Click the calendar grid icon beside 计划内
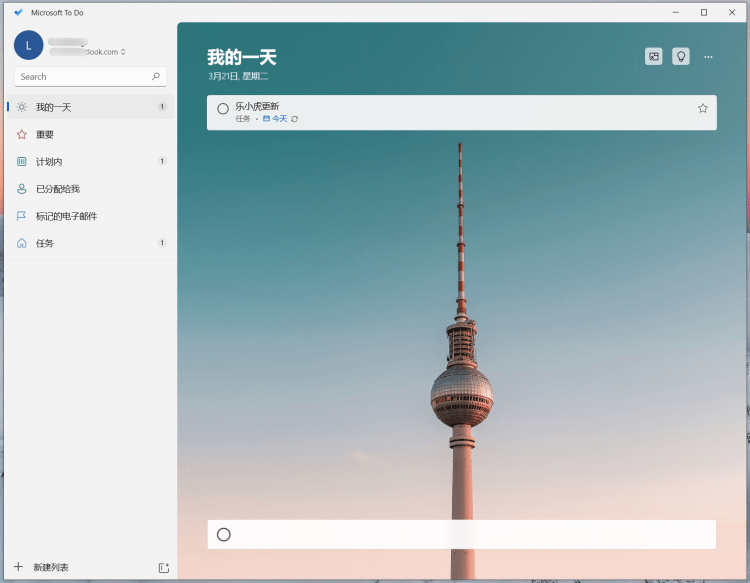This screenshot has width=750, height=583. click(22, 162)
